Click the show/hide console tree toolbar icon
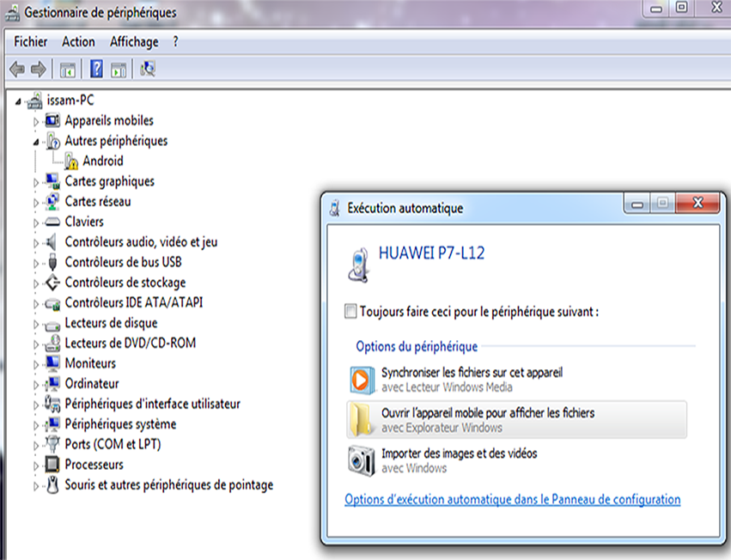 68,70
